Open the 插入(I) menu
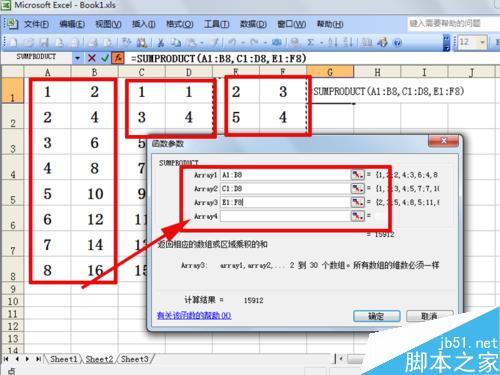Viewport: 500px width, 375px height. [144, 24]
